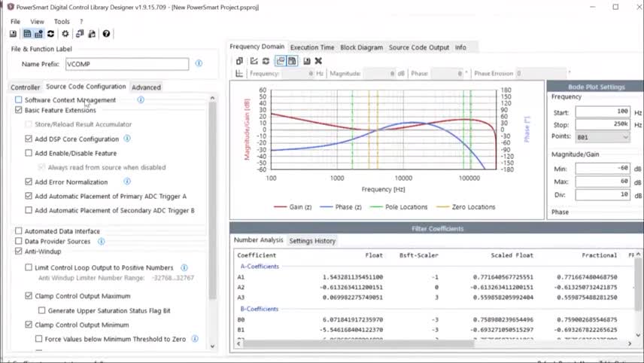Screen dimensions: 644x363
Task: Switch to the Block Diagram tab
Action: pos(361,47)
